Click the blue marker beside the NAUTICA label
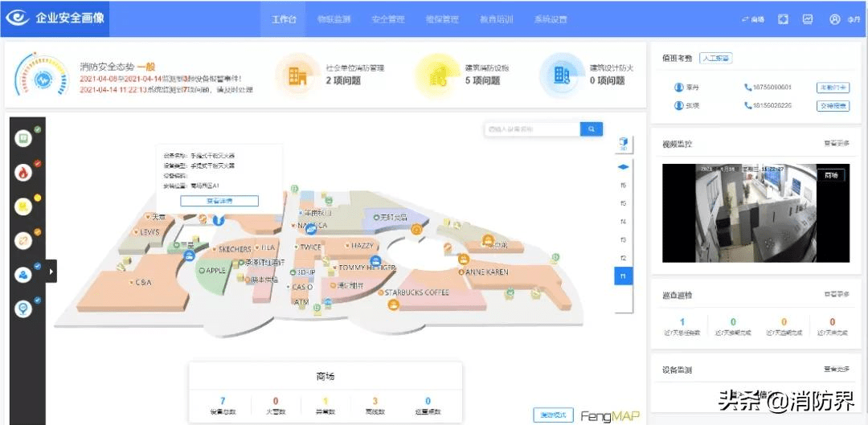This screenshot has width=868, height=425. pos(310,228)
